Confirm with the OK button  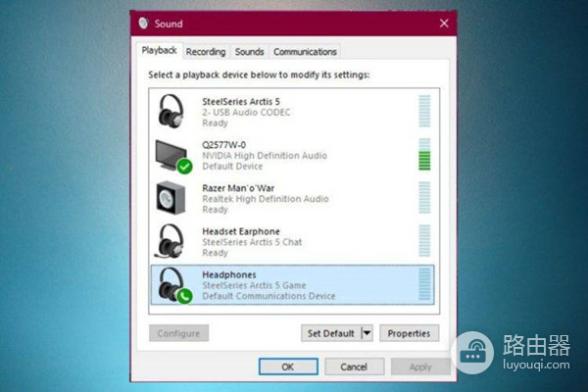(x=288, y=367)
